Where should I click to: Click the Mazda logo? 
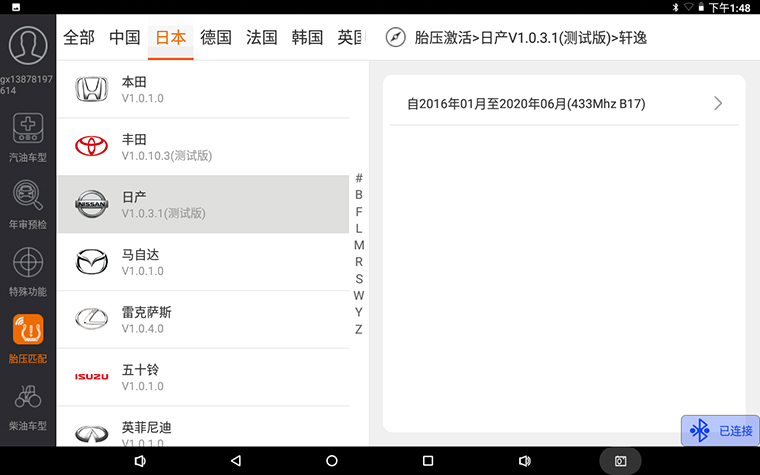92,262
